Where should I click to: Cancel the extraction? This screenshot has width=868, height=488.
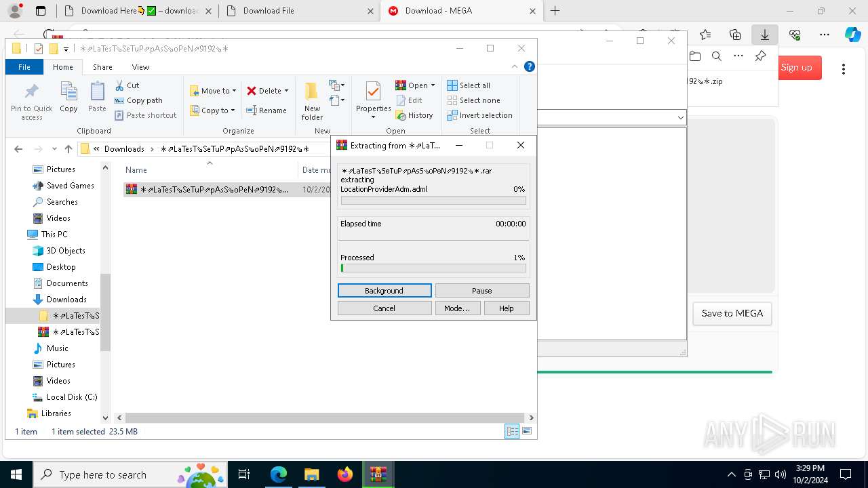pos(384,308)
